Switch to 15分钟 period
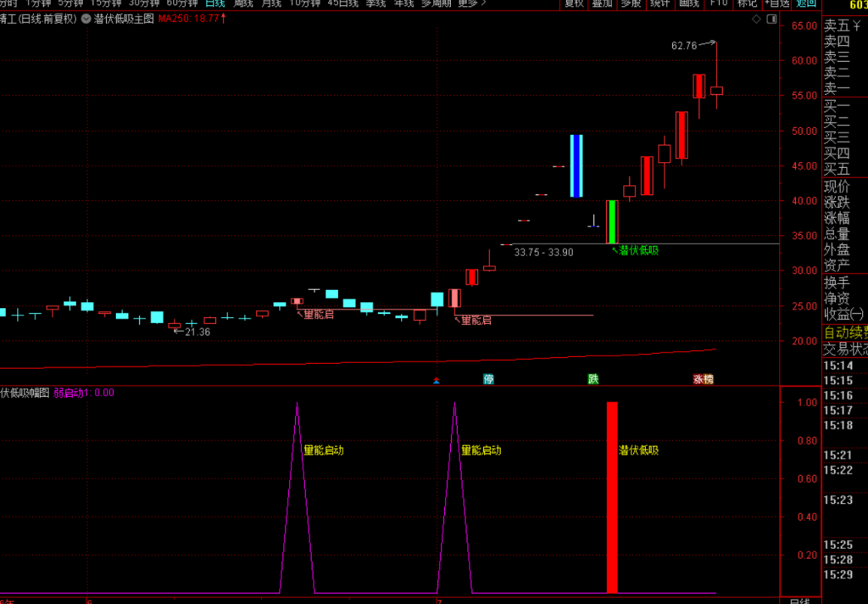This screenshot has height=604, width=868. click(106, 3)
